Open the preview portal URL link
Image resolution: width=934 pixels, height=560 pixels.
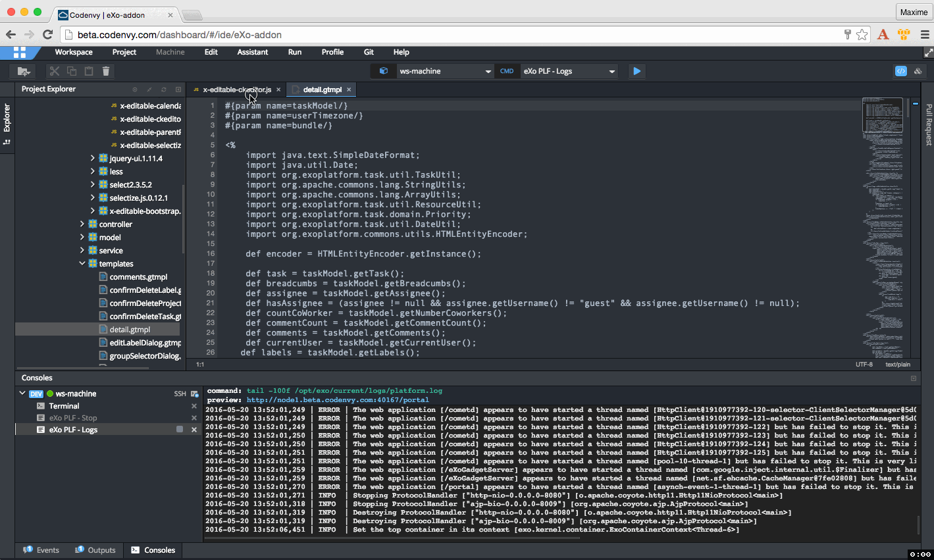tap(338, 399)
